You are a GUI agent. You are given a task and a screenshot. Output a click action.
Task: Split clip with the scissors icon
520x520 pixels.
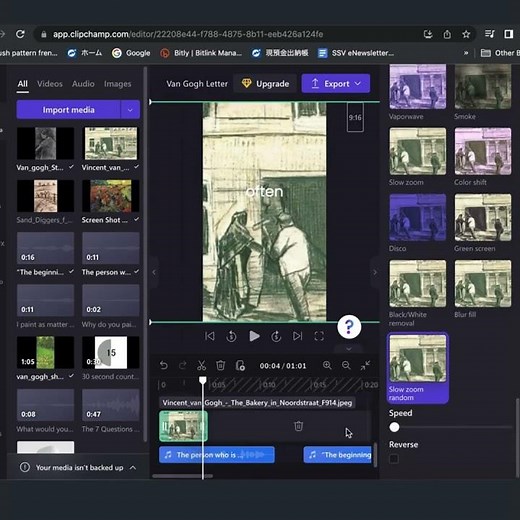(x=201, y=366)
